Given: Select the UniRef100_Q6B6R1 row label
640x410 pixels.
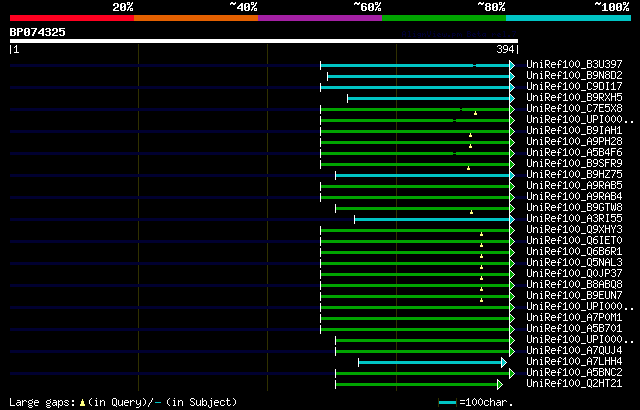Looking at the screenshot, I should click(x=574, y=252).
